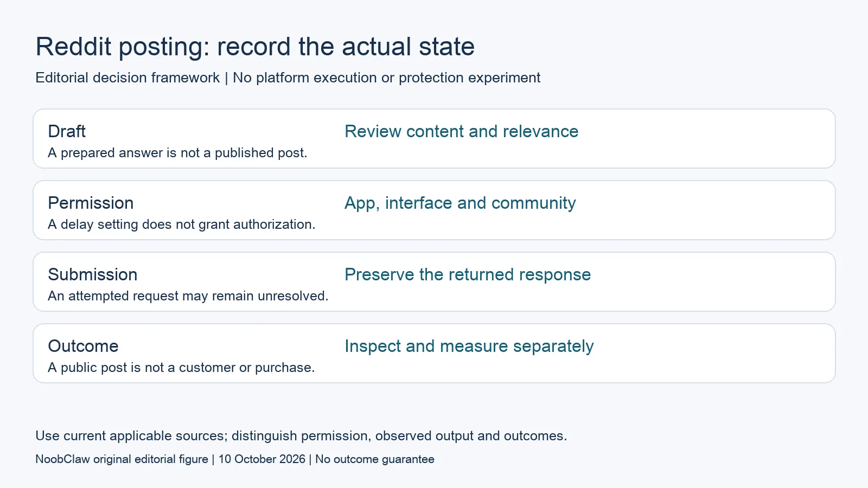Select the subtitle 'Editorial decision framework' line
The image size is (868, 488).
pyautogui.click(x=288, y=78)
